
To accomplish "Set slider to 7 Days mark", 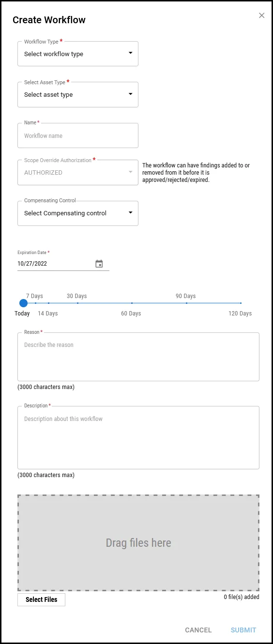I will [35, 303].
